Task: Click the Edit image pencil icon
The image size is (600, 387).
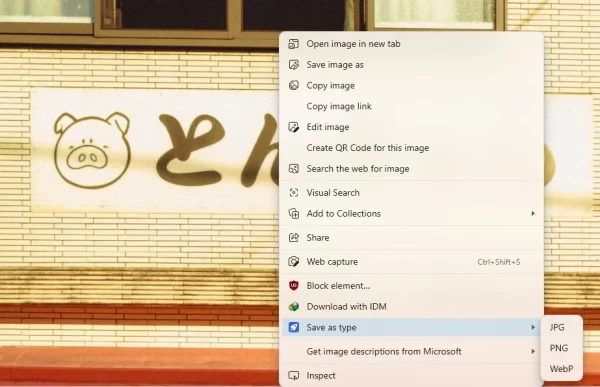Action: 293,127
